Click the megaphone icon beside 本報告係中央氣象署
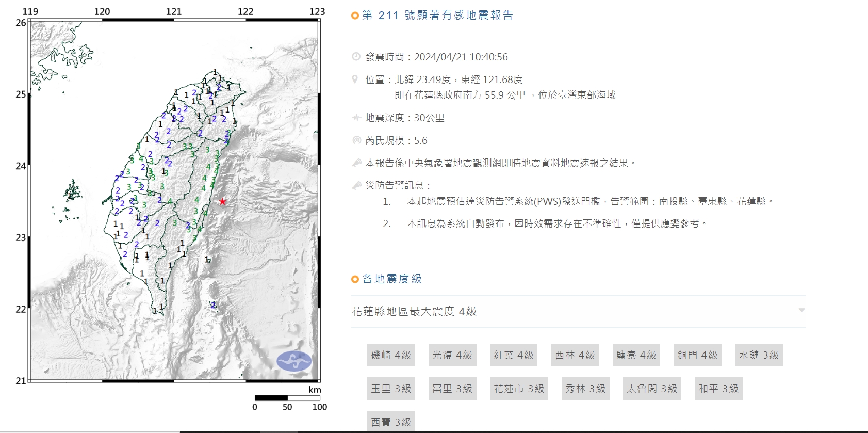The width and height of the screenshot is (868, 433). 356,163
